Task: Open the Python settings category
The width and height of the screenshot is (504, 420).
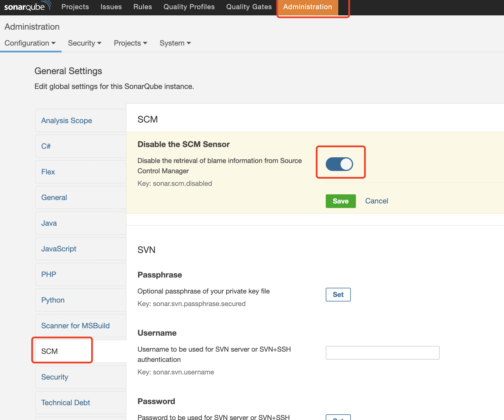Action: (81, 300)
